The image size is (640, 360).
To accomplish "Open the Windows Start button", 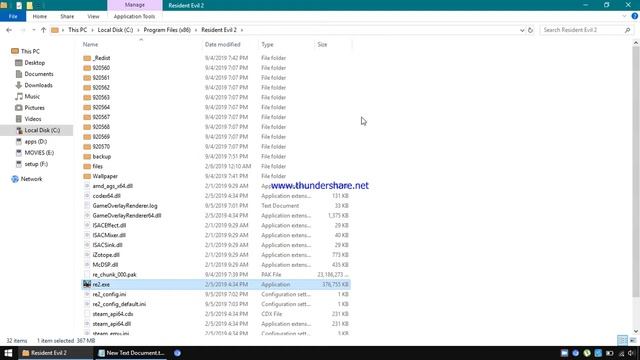I will pos(8,353).
